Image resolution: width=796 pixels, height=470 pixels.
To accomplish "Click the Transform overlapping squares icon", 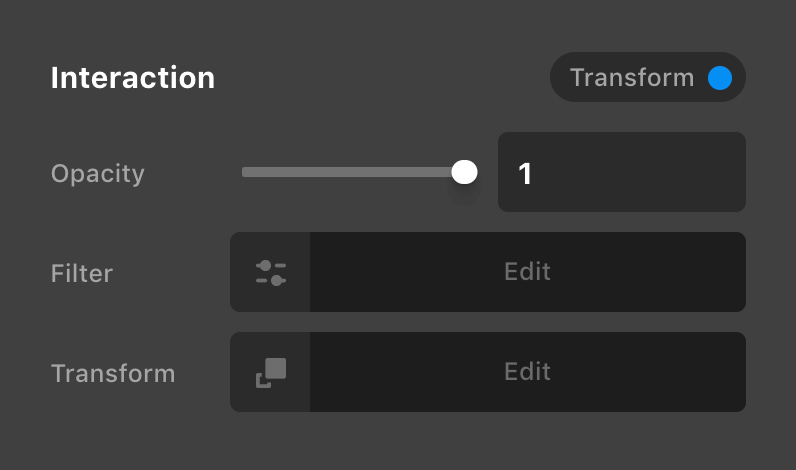I will (x=270, y=372).
